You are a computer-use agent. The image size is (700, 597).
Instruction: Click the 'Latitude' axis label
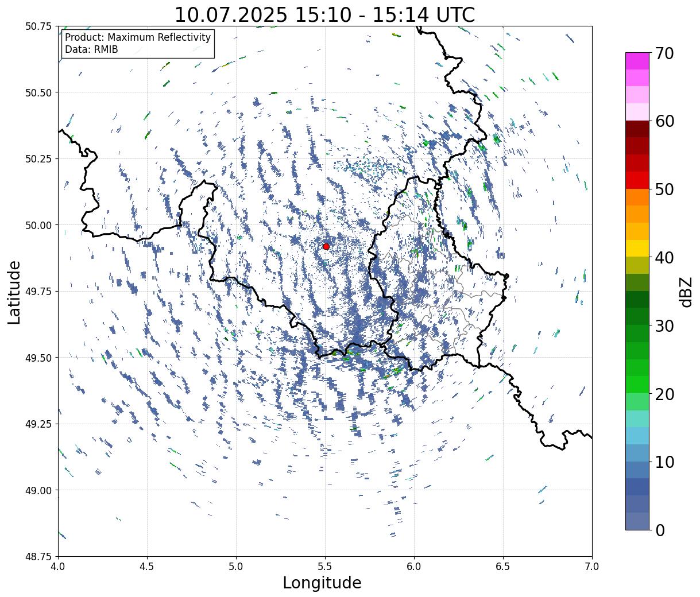click(x=14, y=292)
